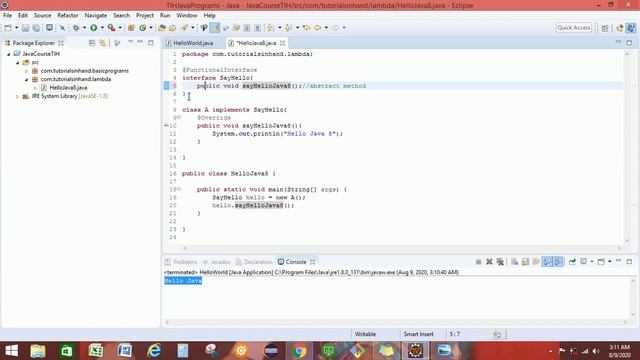Click the Search flashlight toolbar icon
The image size is (640, 360).
point(184,28)
